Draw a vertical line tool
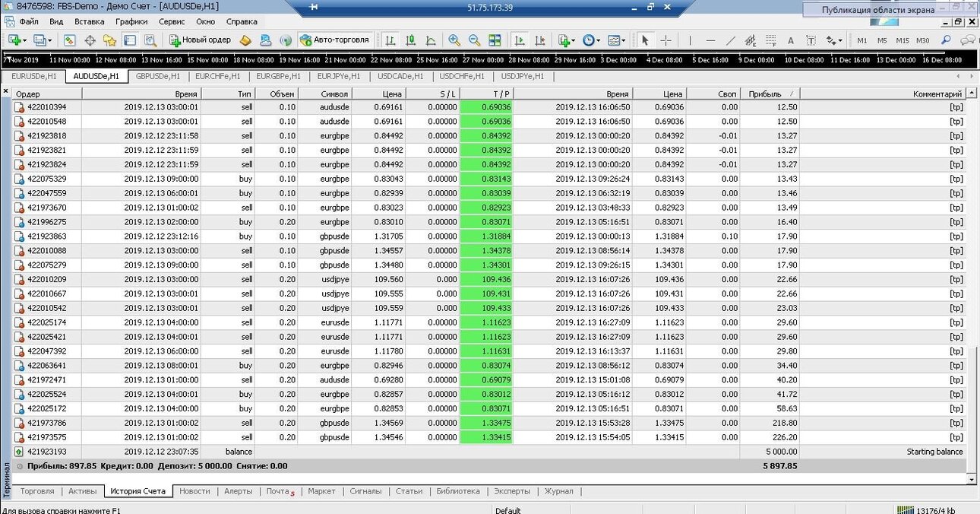Screen dimensions: 980x514 click(x=690, y=40)
